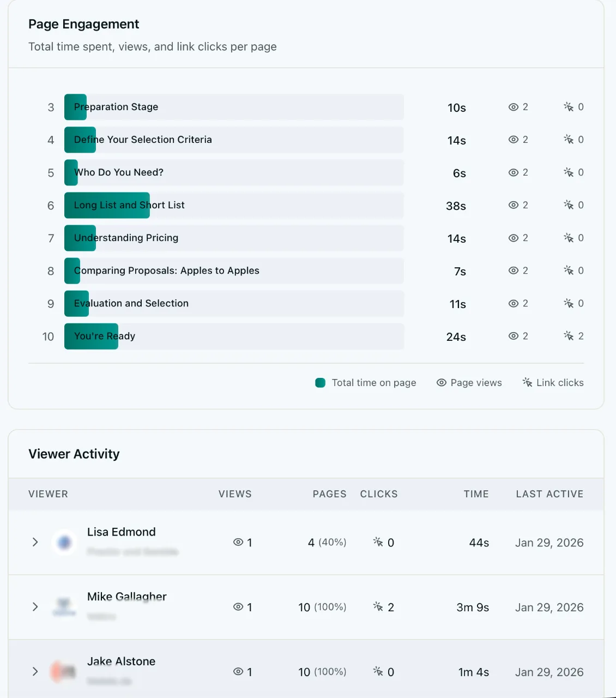
Task: Click Mike Gallagher's clicks cursor icon
Action: (x=378, y=606)
